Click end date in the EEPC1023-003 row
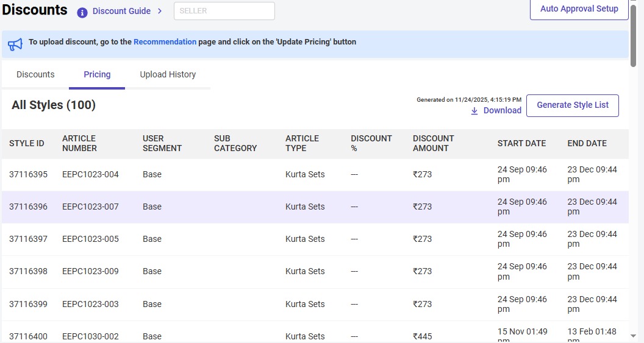The height and width of the screenshot is (343, 644). point(592,305)
